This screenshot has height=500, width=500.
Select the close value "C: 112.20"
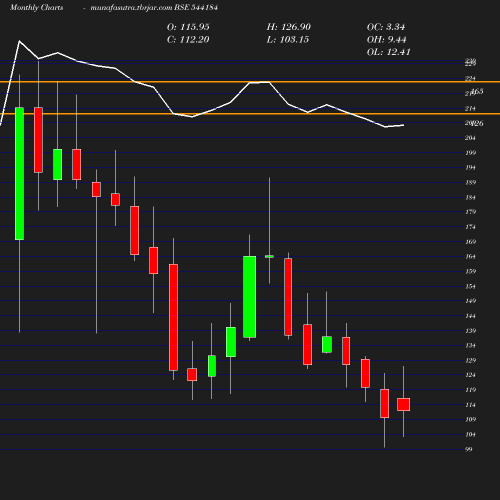pos(188,40)
